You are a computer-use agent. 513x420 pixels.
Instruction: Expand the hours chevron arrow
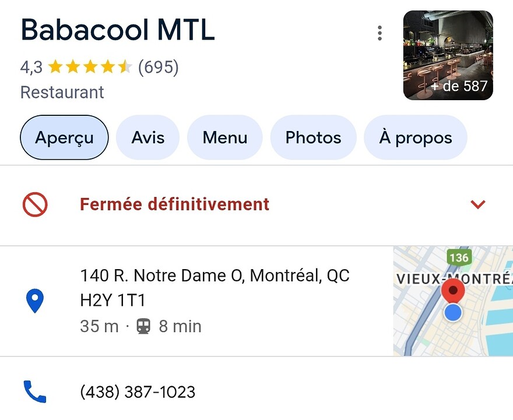(478, 204)
